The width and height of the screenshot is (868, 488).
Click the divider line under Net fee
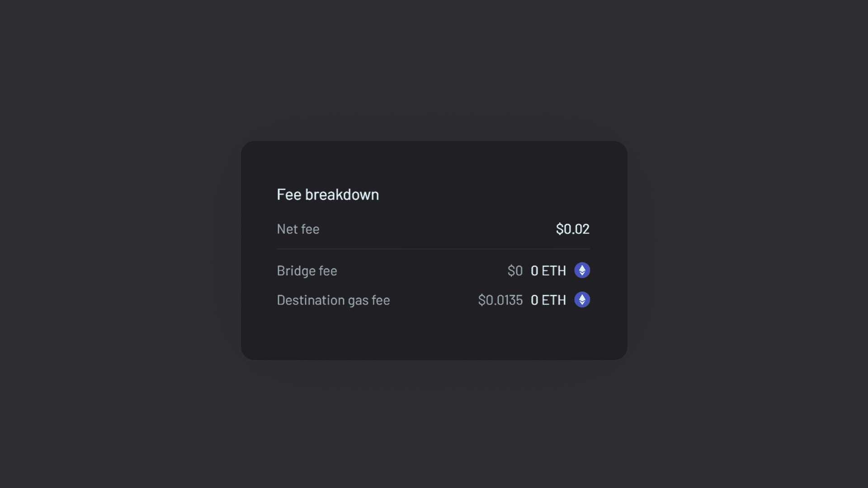[x=433, y=249]
